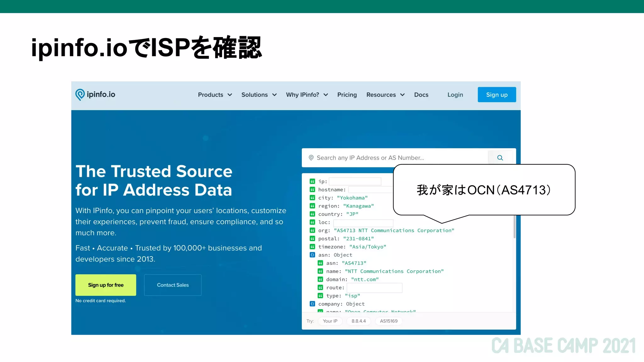Select the type value "isp"
Viewport: 644px width, 362px height.
point(353,296)
